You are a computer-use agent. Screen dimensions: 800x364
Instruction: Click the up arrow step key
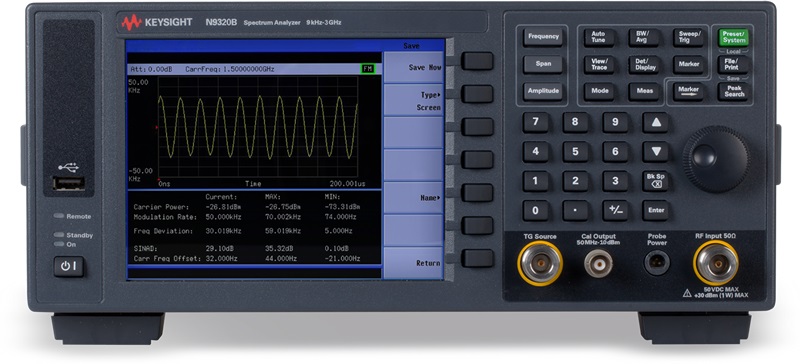[655, 123]
